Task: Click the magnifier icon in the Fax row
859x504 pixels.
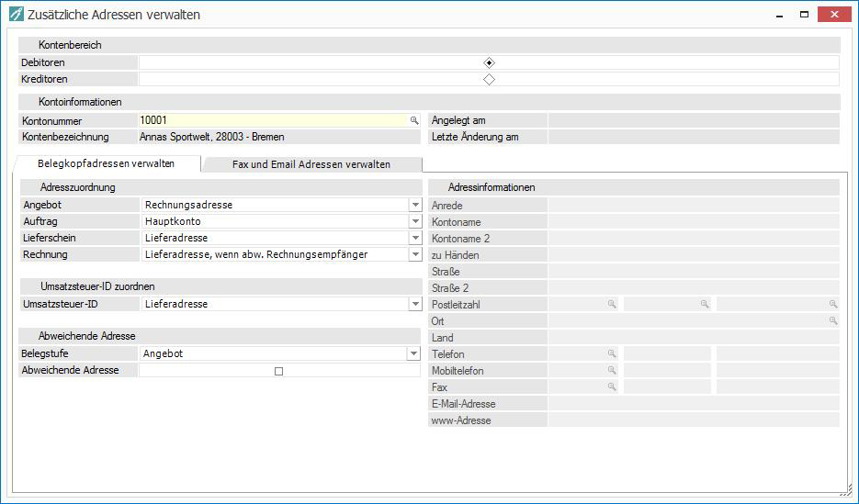Action: click(x=612, y=386)
